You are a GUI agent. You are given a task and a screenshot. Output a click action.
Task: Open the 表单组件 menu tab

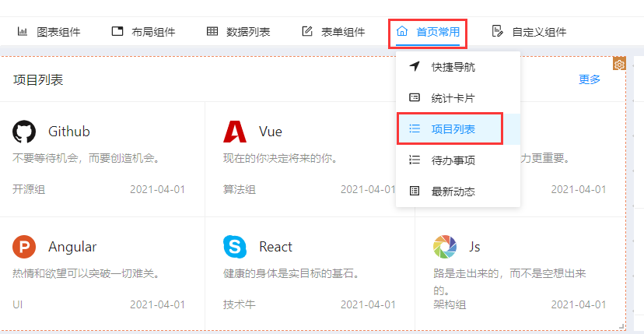point(334,32)
